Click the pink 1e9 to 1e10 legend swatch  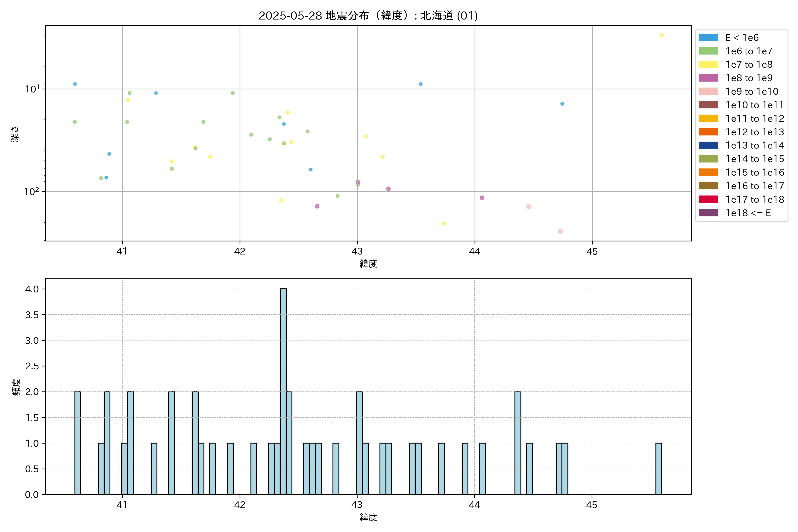click(708, 92)
